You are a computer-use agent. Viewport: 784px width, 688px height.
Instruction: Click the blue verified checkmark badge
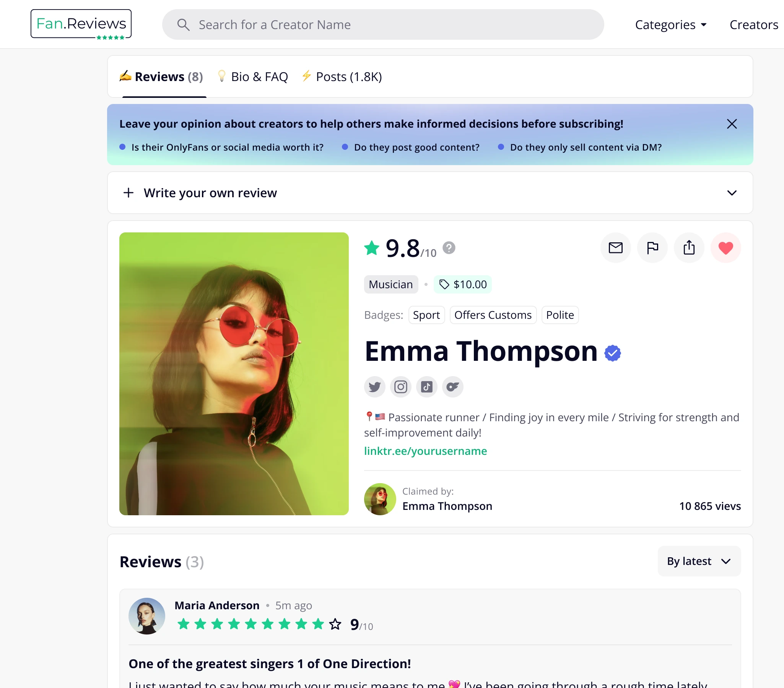pos(613,353)
